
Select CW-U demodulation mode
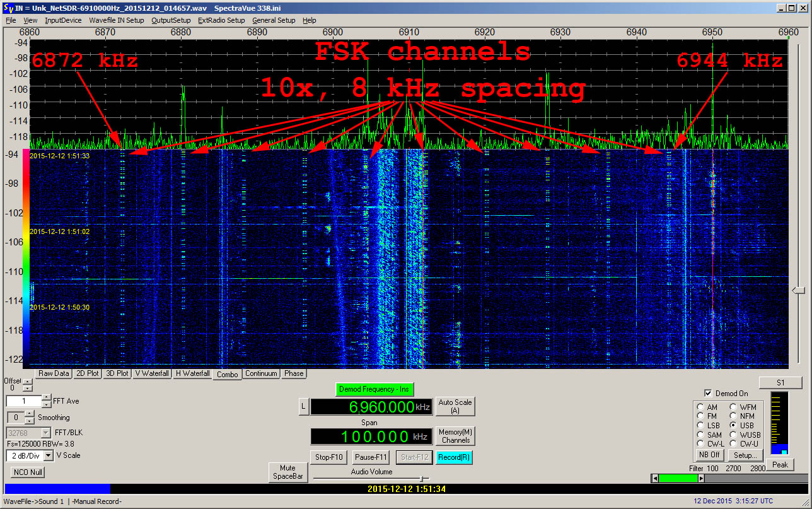(x=734, y=443)
